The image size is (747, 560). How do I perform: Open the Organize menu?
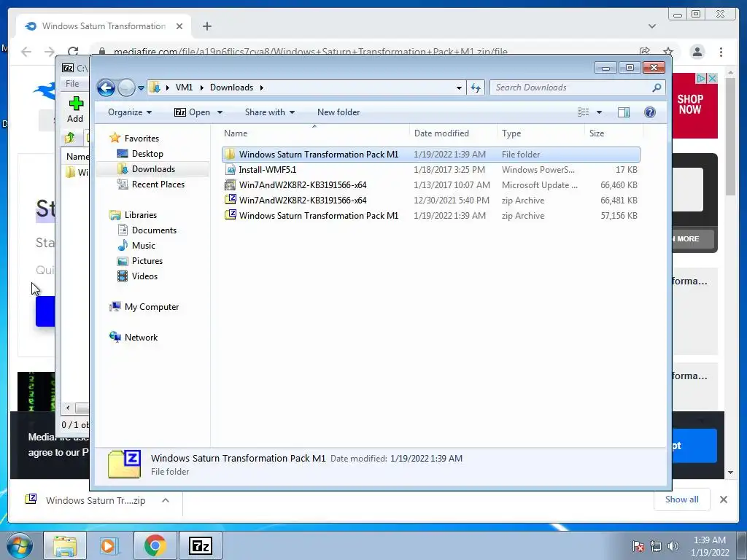[x=130, y=112]
